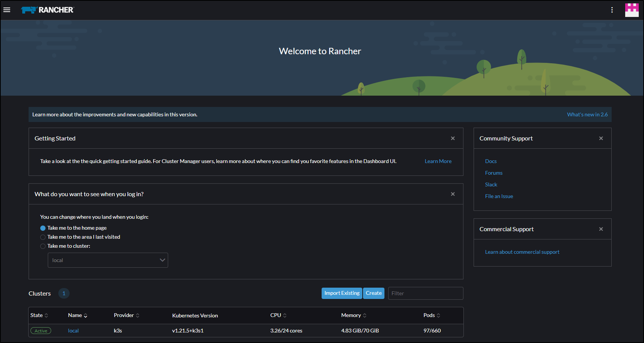This screenshot has height=343, width=644.
Task: Sort clusters by Memory column
Action: 354,316
